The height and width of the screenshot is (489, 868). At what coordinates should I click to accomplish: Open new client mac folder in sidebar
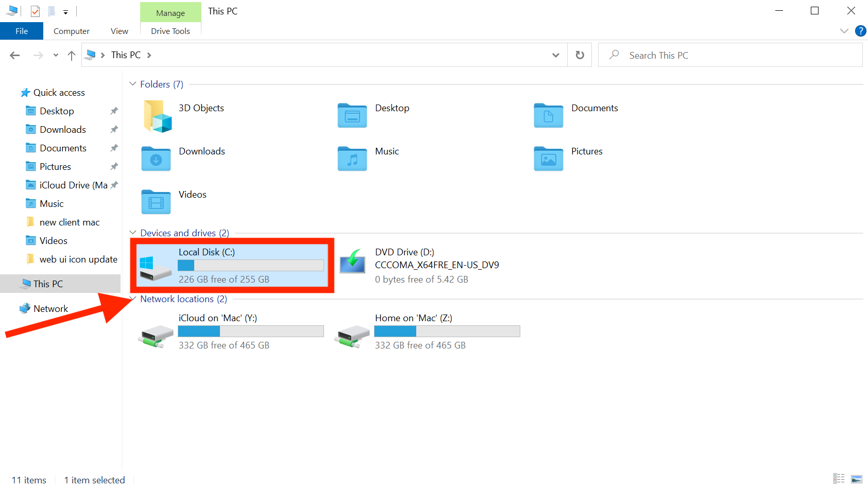(70, 222)
